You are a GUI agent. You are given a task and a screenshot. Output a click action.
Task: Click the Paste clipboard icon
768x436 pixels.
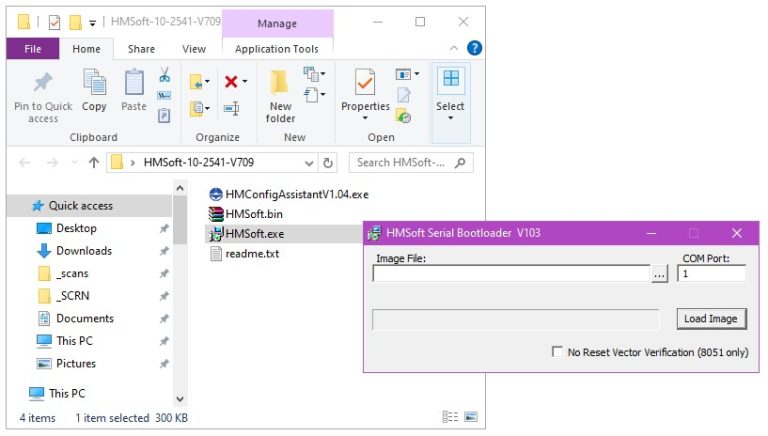click(x=134, y=84)
